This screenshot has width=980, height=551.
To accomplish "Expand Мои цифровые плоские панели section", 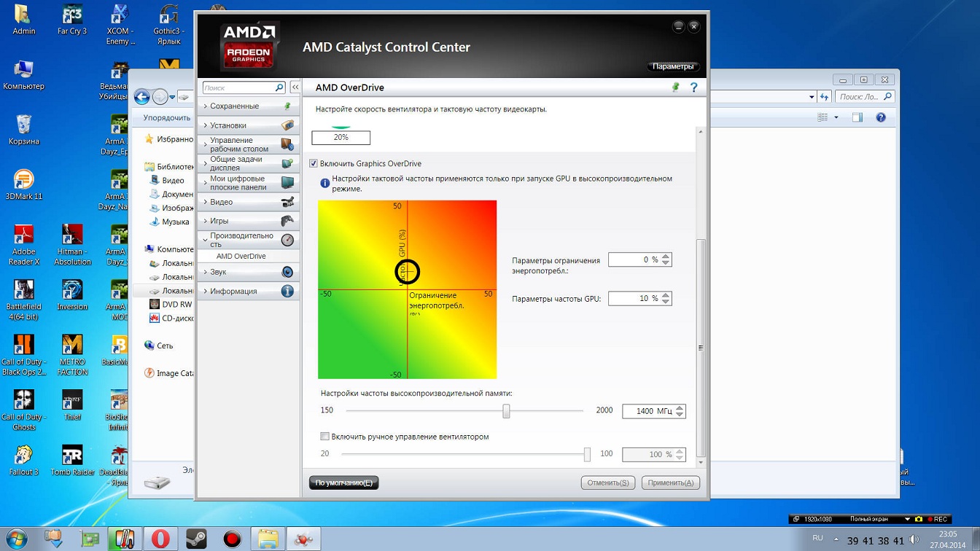I will (248, 182).
